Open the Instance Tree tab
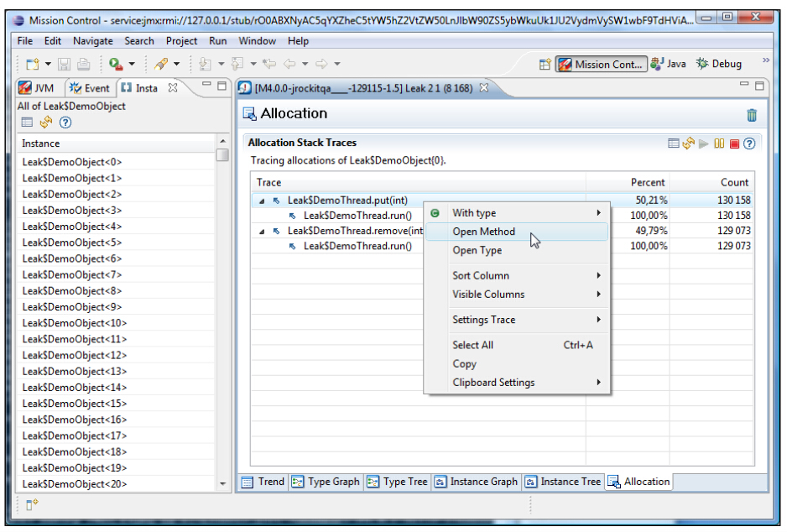Screen dimensions: 787x532 click(562, 482)
